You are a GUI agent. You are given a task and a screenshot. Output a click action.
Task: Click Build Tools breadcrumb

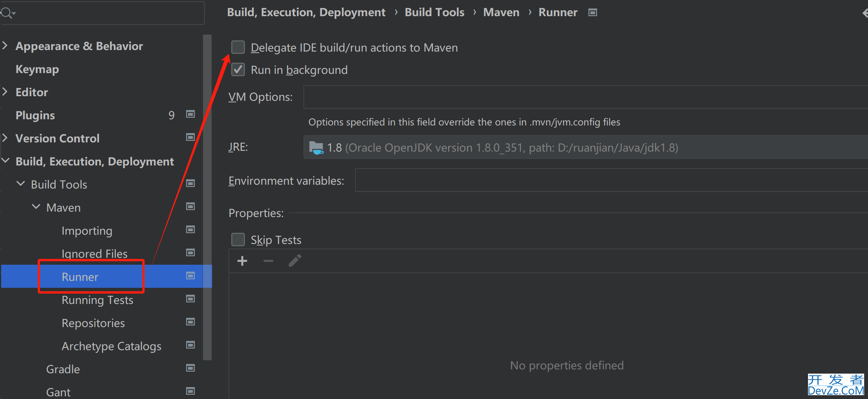[435, 13]
